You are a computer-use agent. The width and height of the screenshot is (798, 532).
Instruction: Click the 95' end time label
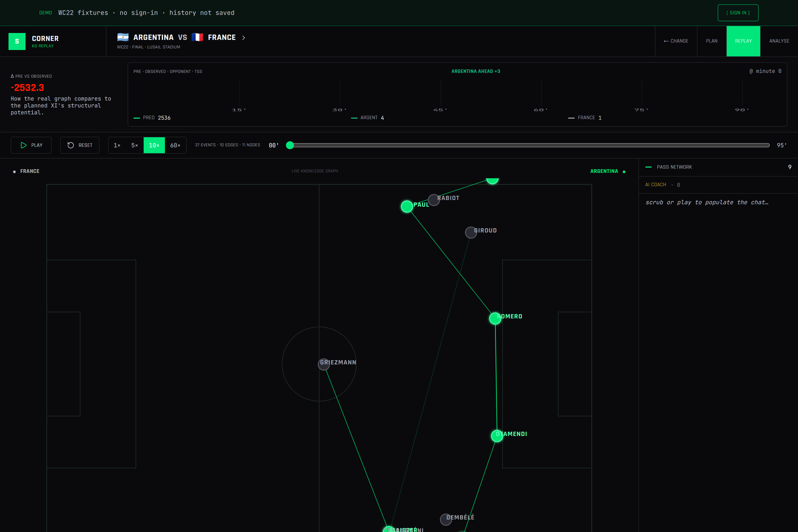click(x=782, y=145)
